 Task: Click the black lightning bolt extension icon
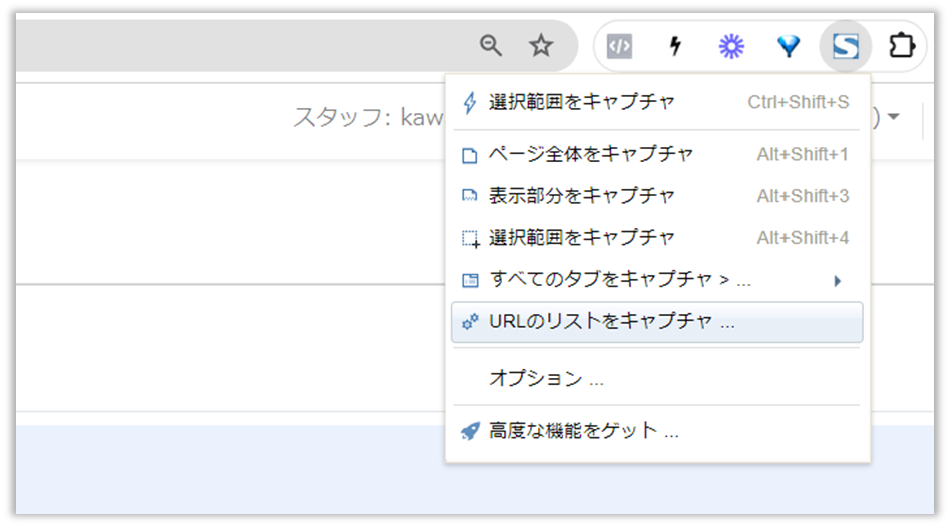point(675,46)
